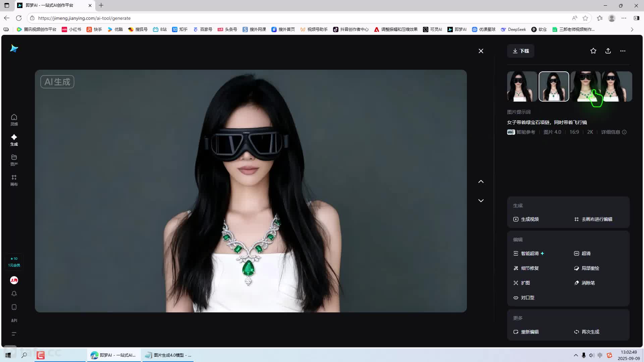Open the three-dot more options menu
The height and width of the screenshot is (362, 644).
[623, 51]
